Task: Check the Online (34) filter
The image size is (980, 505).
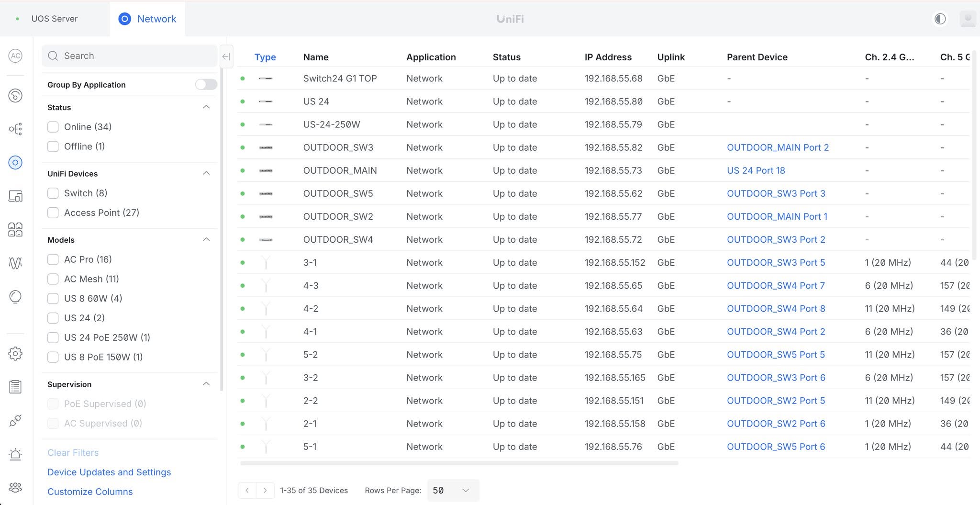Action: (53, 127)
